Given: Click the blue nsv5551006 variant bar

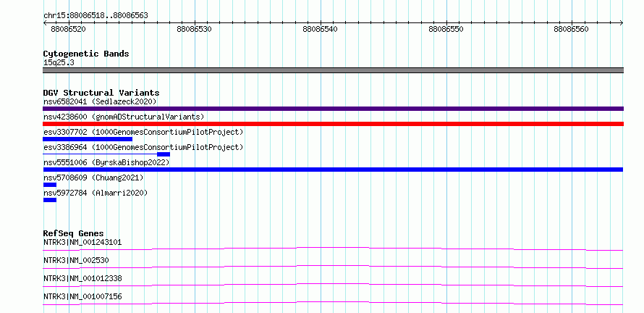Looking at the screenshot, I should [x=333, y=170].
